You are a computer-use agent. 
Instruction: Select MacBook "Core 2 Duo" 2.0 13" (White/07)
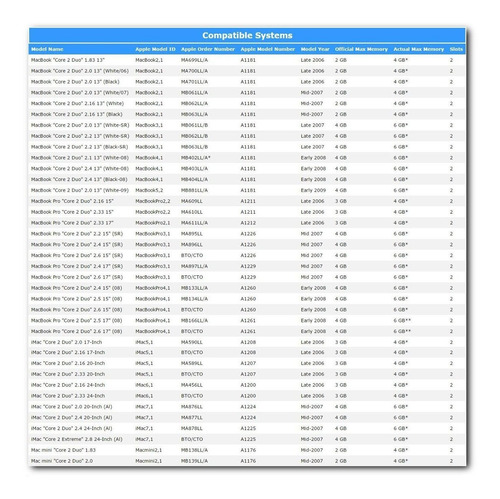[x=80, y=93]
